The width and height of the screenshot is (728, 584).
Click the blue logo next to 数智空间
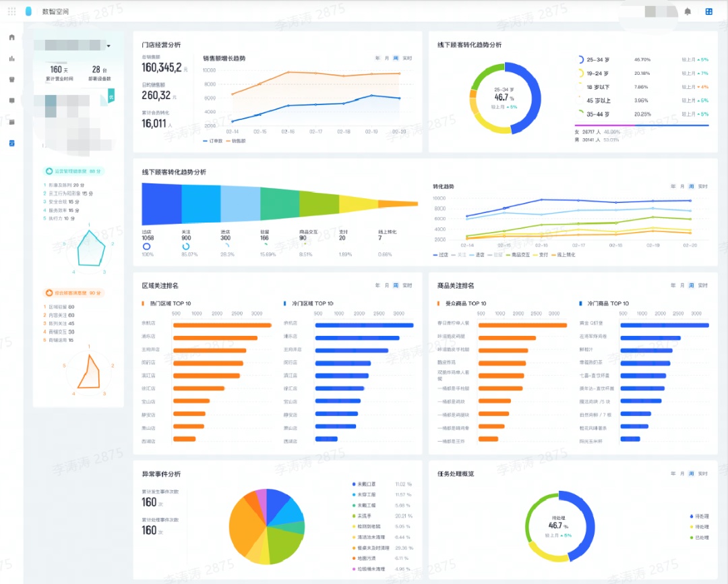pyautogui.click(x=28, y=11)
